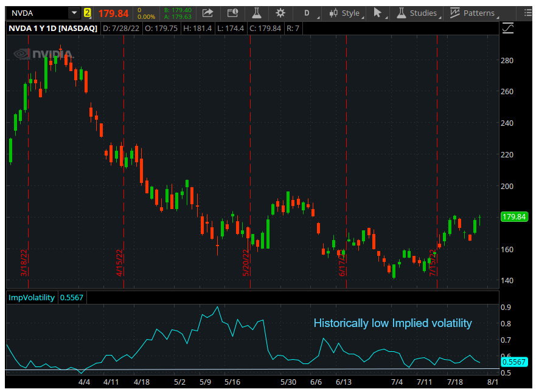Click the 0.00% change value
This screenshot has width=539, height=392.
(146, 16)
